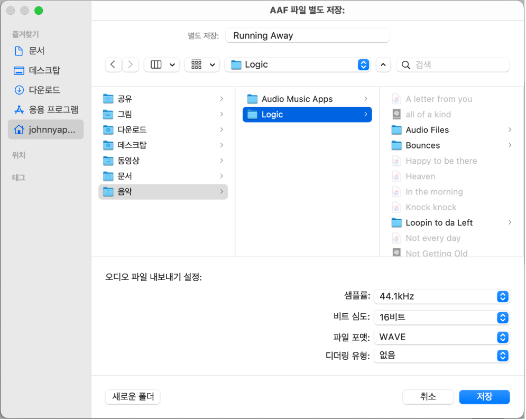Open the Audio Files folder
Image resolution: width=526 pixels, height=420 pixels.
point(451,130)
